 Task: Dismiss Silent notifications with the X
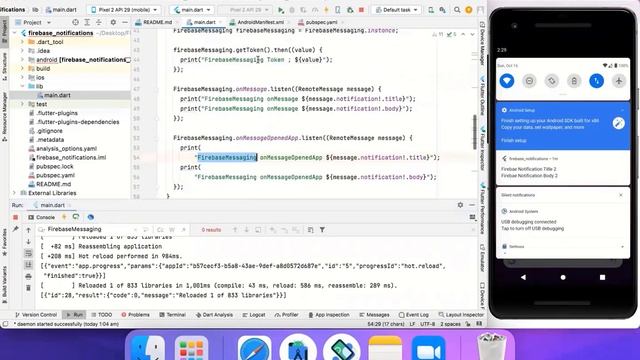click(x=621, y=195)
